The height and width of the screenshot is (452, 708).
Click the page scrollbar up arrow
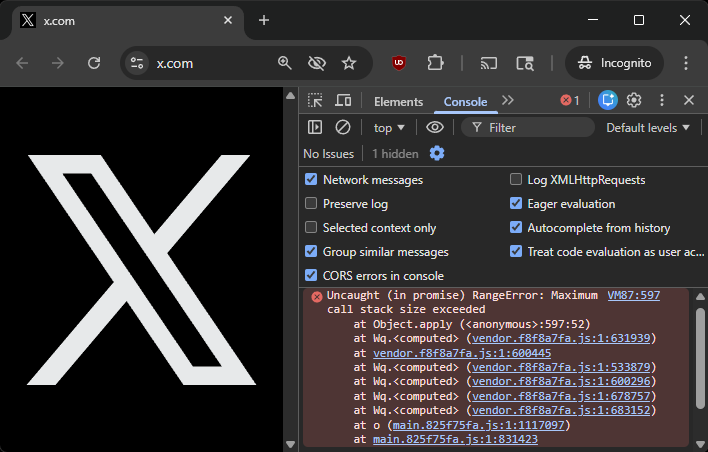pyautogui.click(x=290, y=96)
